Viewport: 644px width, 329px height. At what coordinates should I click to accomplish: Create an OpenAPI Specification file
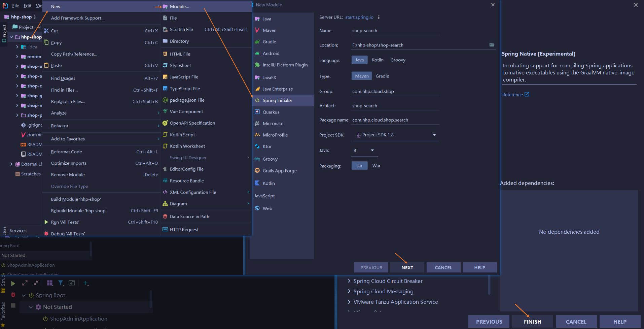click(206, 123)
